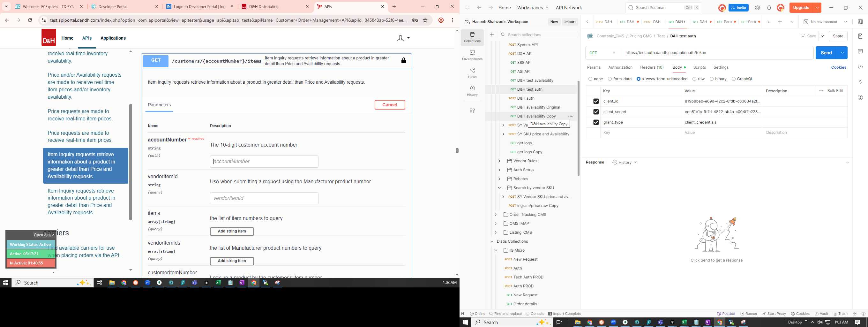Open the GET method dropdown
Image resolution: width=868 pixels, height=327 pixels.
coord(603,53)
